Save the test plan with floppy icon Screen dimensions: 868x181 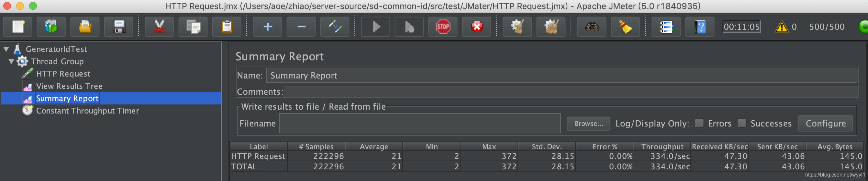pyautogui.click(x=118, y=27)
